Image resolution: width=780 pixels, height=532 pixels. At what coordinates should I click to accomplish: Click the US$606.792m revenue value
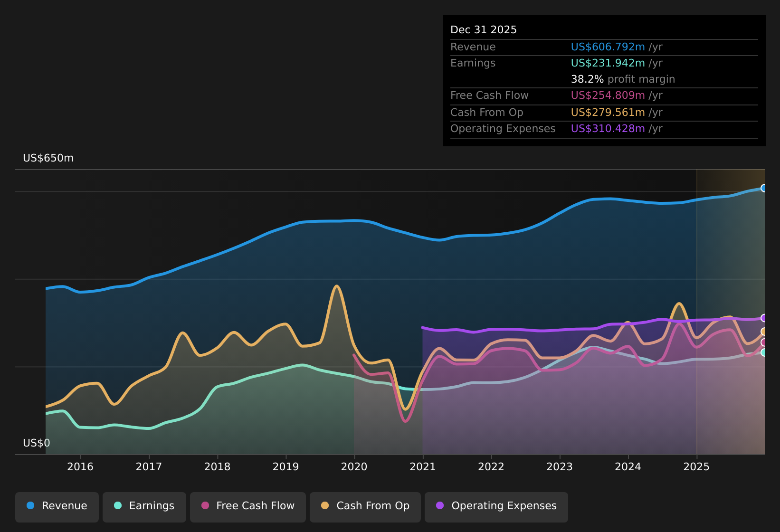pyautogui.click(x=607, y=47)
